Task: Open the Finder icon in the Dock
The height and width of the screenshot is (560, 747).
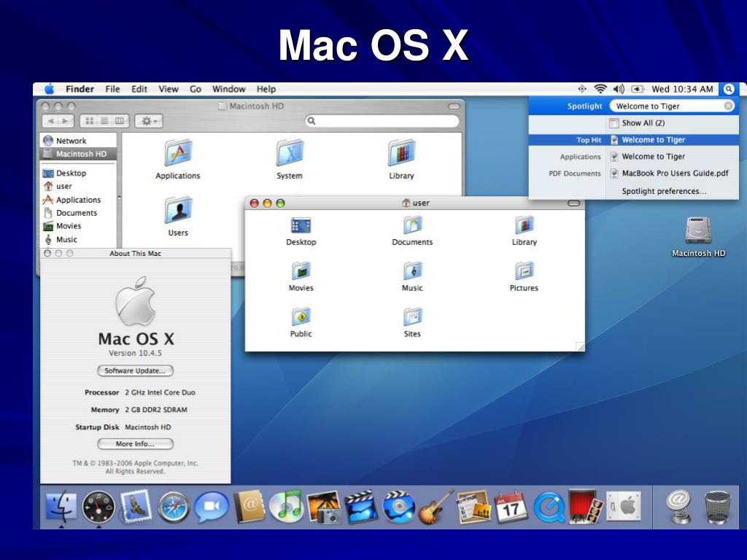Action: [x=61, y=507]
